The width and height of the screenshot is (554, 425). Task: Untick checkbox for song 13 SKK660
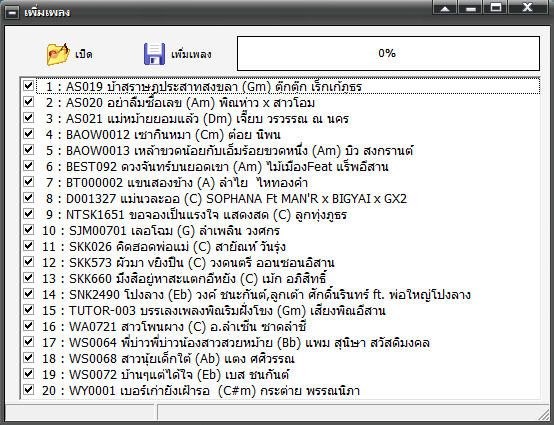(x=28, y=278)
